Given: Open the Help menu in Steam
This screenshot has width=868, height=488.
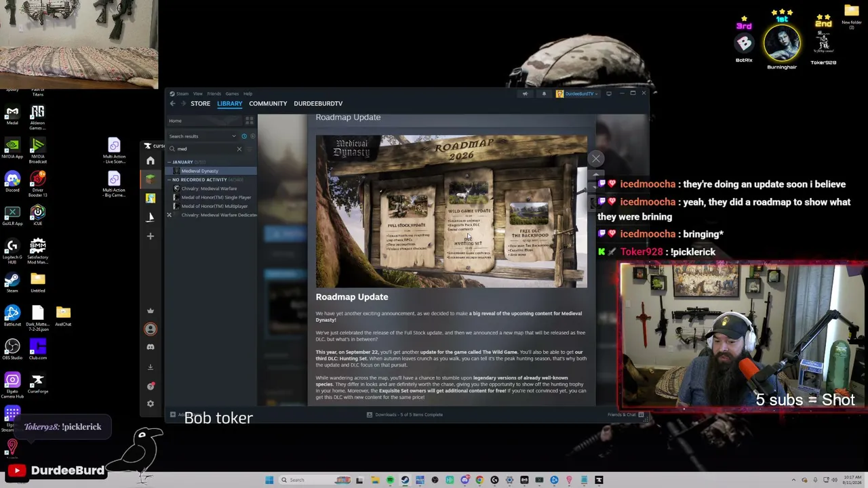Looking at the screenshot, I should [x=248, y=94].
